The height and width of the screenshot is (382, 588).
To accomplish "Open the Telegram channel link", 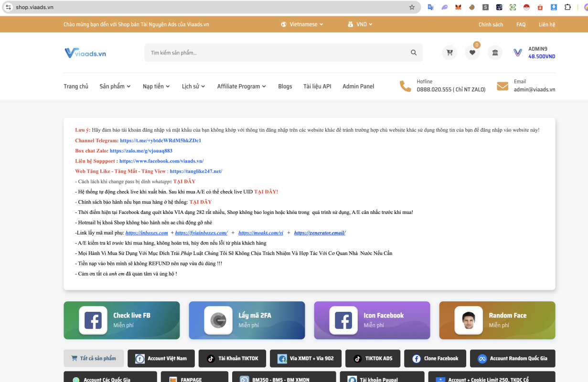I will [160, 141].
